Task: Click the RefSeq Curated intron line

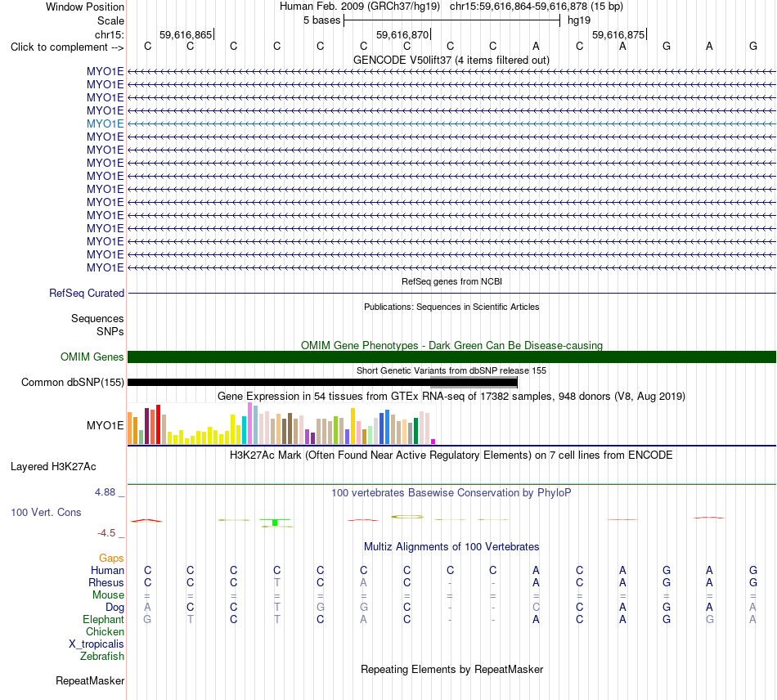Action: click(451, 294)
